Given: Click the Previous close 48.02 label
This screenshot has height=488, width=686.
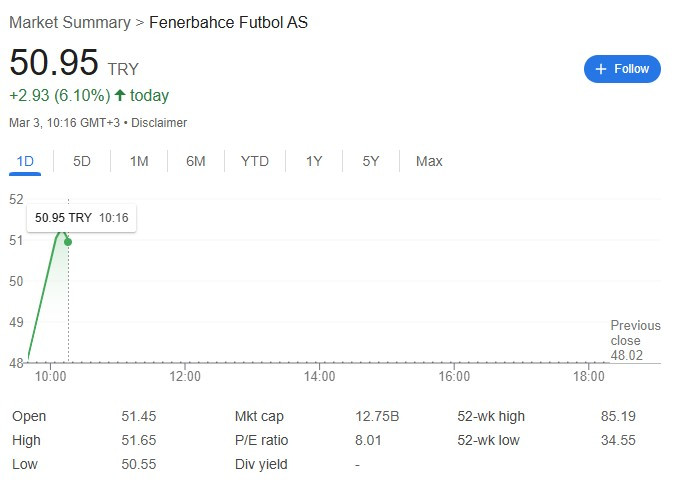Looking at the screenshot, I should click(635, 341).
